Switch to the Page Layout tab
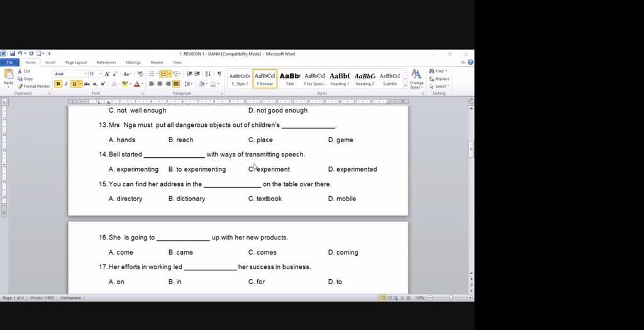 coord(76,62)
